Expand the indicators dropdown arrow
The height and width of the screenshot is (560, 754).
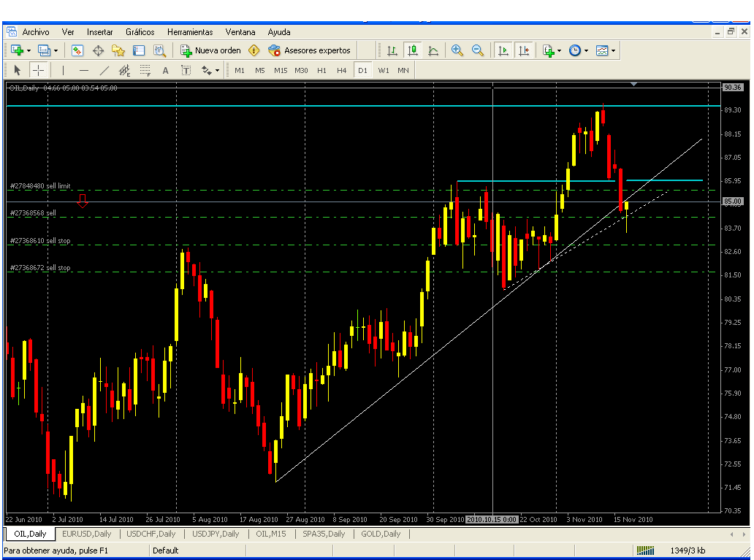click(559, 50)
